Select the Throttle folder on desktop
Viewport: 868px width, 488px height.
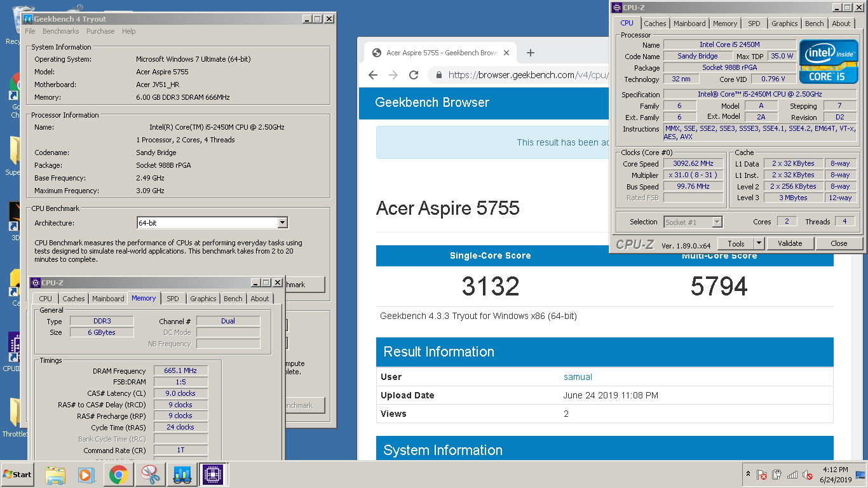coord(14,417)
